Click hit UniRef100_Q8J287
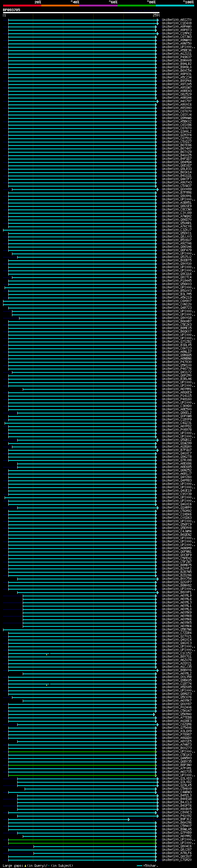197x868 pixels. coord(176,850)
